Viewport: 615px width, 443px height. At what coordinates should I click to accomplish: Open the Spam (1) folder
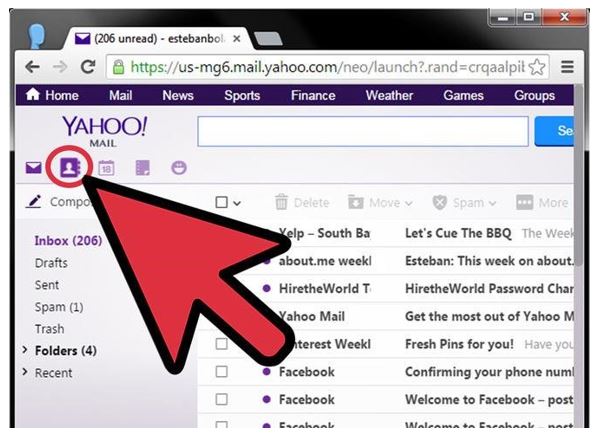click(x=59, y=307)
